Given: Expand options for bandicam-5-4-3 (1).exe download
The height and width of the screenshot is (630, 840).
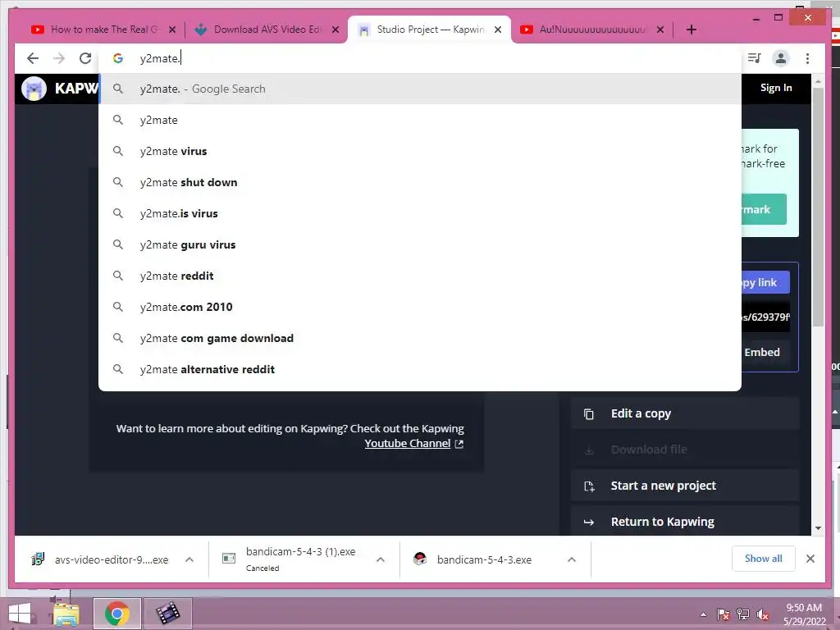Looking at the screenshot, I should point(381,559).
